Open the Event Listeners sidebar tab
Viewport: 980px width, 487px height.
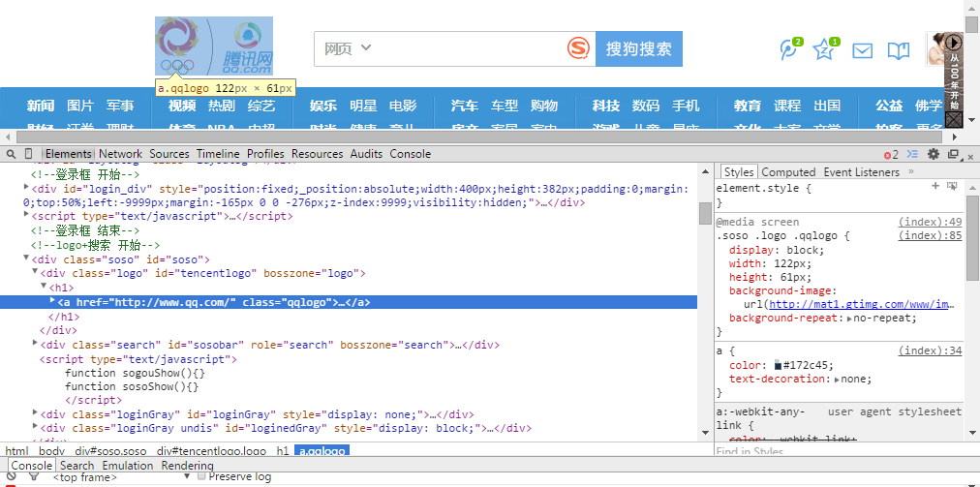861,172
